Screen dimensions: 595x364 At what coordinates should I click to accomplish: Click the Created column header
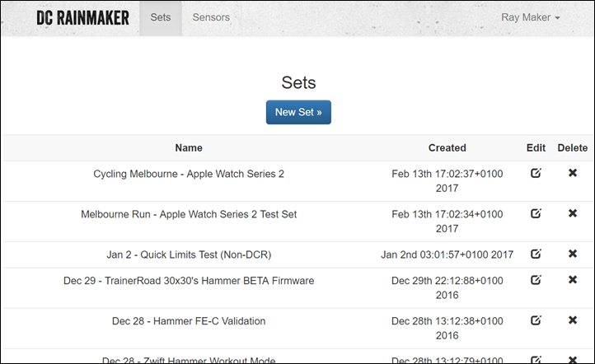coord(447,148)
